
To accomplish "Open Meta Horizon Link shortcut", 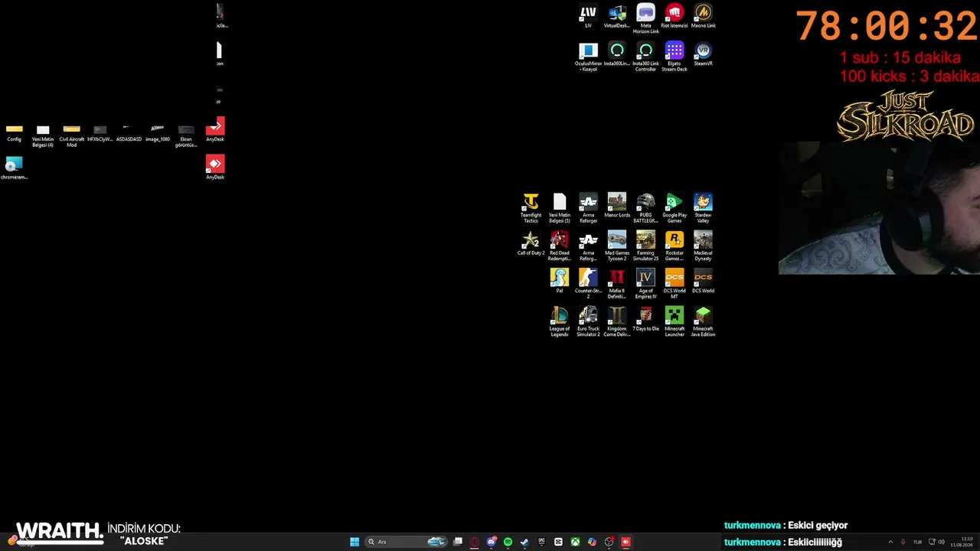I will point(645,19).
